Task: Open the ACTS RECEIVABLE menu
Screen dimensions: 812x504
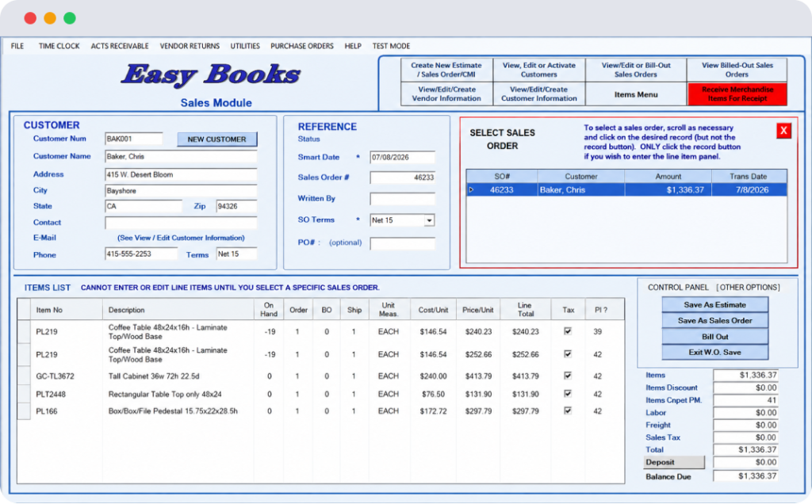Action: [x=120, y=46]
